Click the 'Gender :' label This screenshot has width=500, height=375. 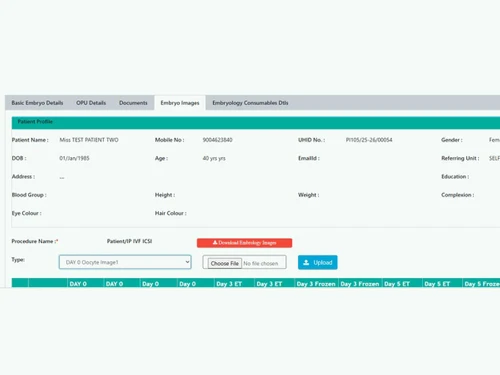452,140
